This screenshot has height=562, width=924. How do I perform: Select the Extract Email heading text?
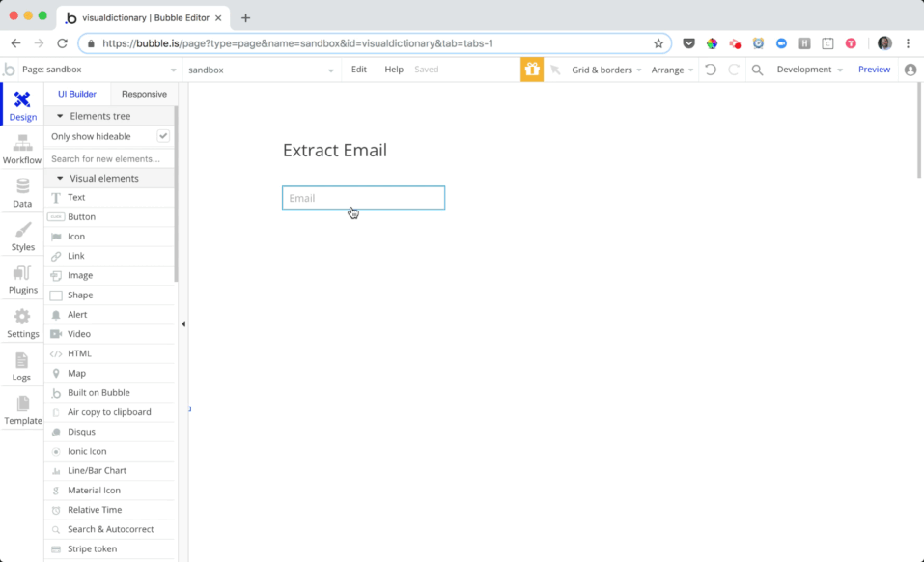coord(335,151)
